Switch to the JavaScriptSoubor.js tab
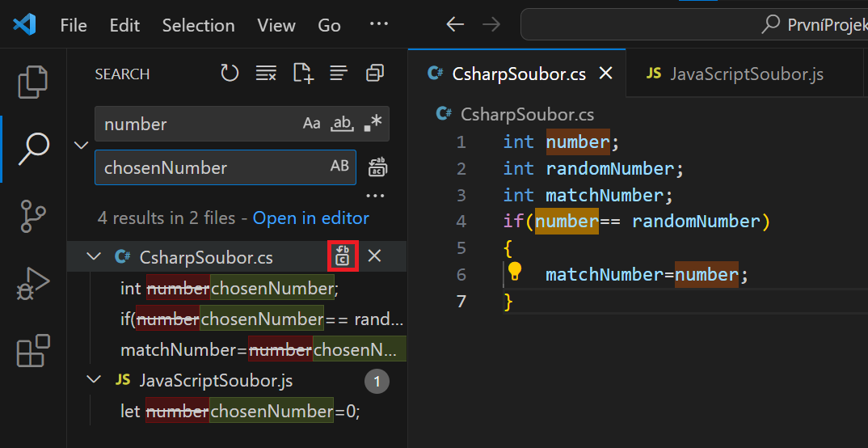 (x=746, y=74)
